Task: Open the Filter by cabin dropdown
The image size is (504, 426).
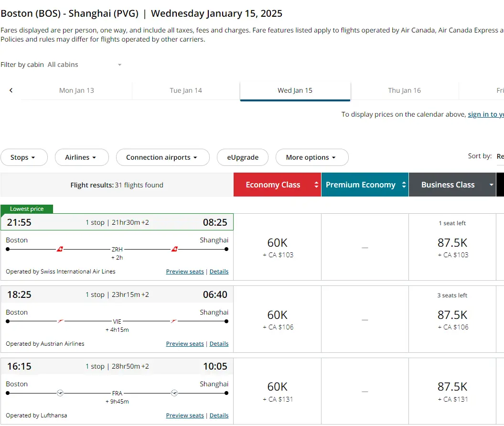Action: tap(85, 65)
